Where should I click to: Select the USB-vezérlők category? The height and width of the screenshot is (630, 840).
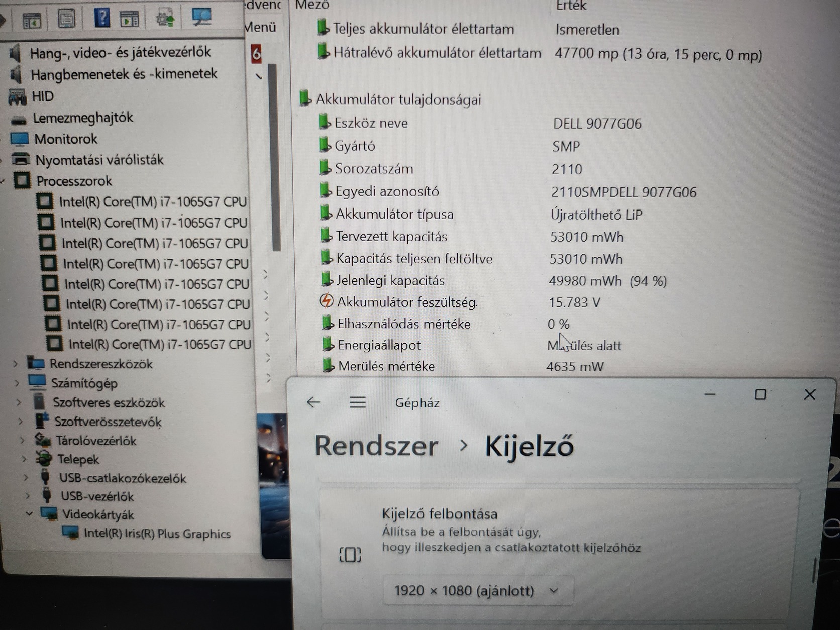point(97,496)
